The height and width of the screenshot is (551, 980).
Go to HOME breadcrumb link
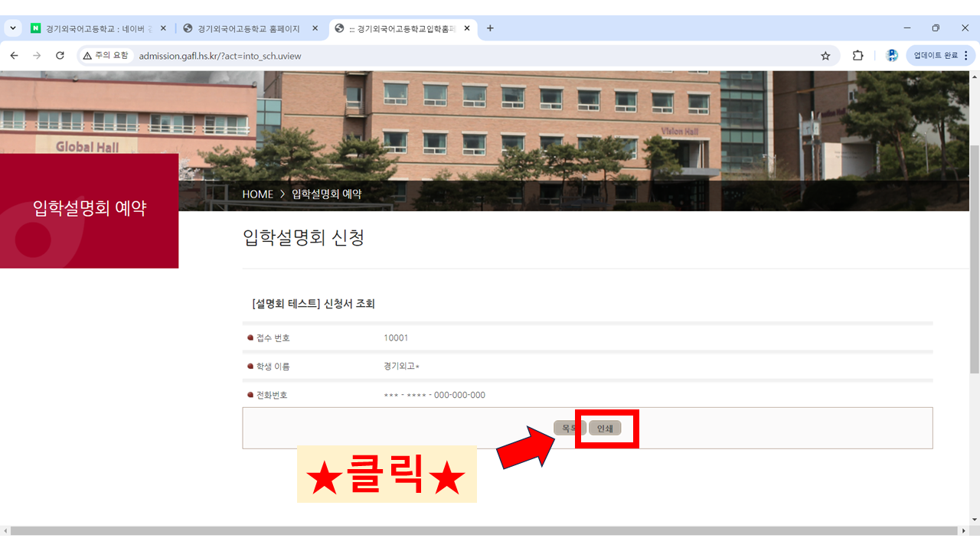click(x=257, y=194)
